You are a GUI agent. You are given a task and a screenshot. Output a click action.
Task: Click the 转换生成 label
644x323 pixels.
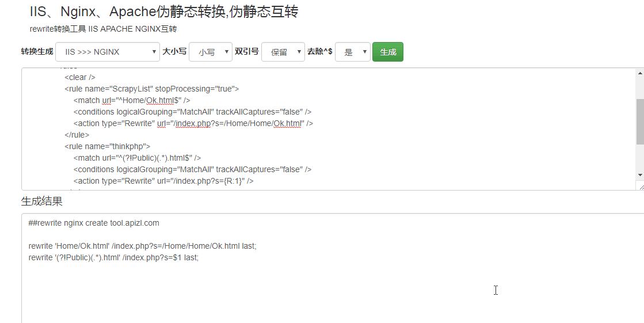click(37, 51)
